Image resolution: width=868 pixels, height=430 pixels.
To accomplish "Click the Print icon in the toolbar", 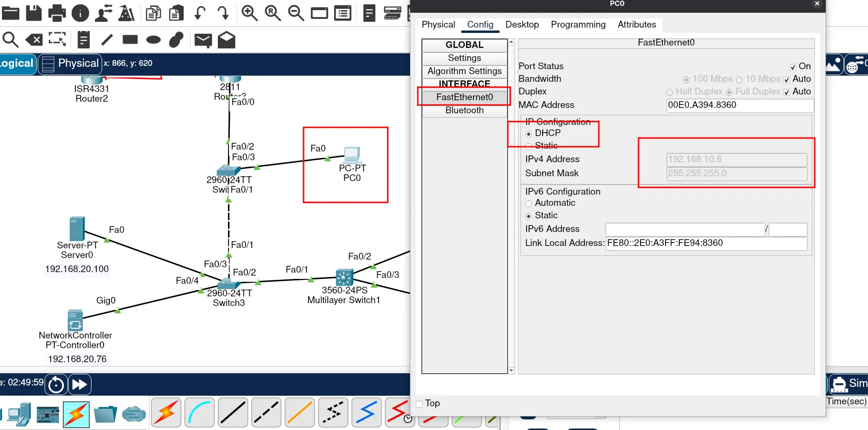I will pyautogui.click(x=57, y=13).
